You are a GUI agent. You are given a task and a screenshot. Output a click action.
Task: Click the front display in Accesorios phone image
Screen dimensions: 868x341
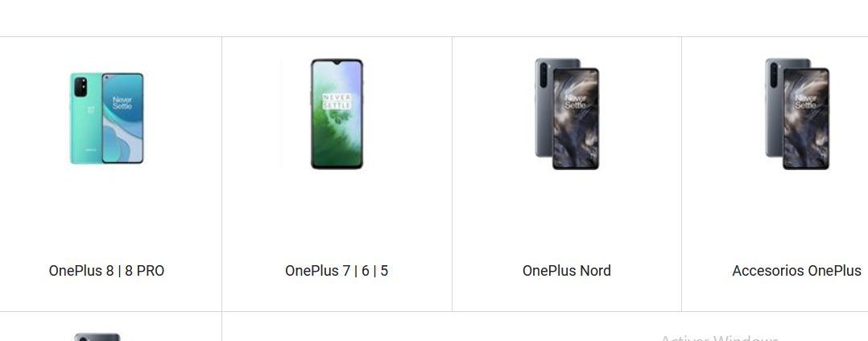(x=806, y=119)
